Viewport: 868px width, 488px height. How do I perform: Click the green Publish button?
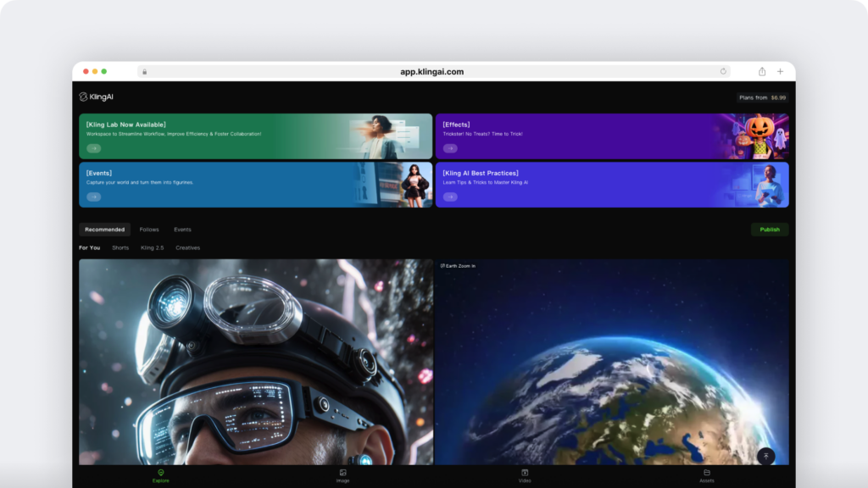(x=770, y=230)
